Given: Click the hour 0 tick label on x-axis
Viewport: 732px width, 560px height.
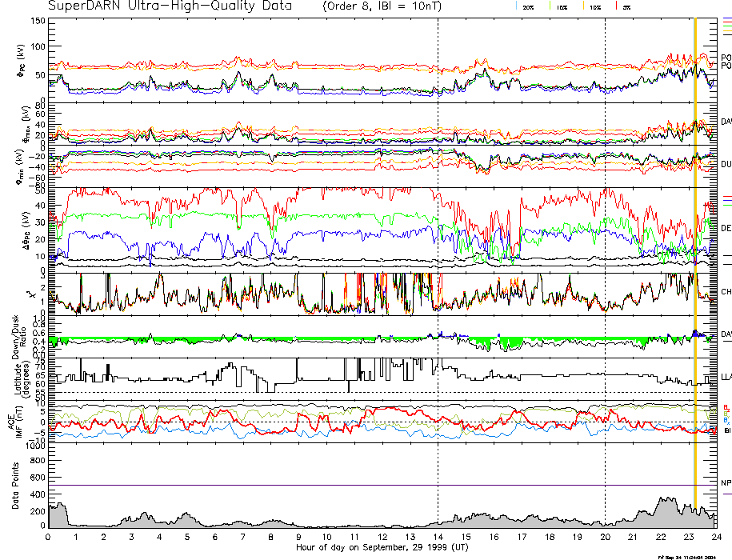Looking at the screenshot, I should coord(49,537).
